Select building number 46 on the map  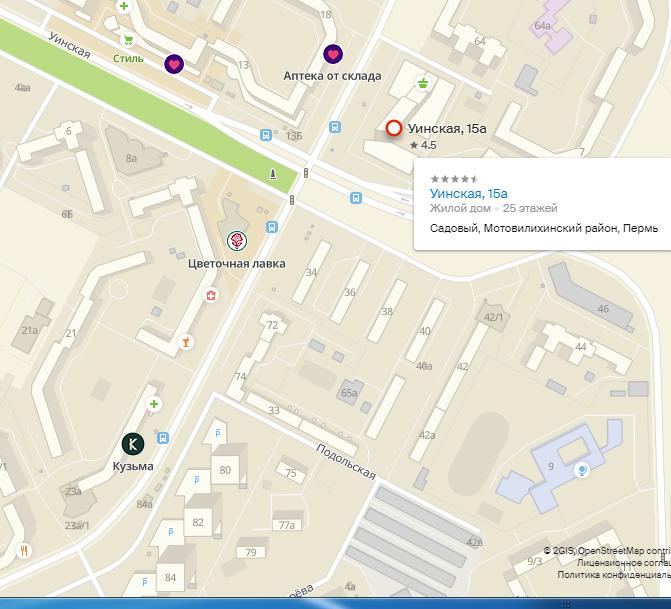[603, 309]
